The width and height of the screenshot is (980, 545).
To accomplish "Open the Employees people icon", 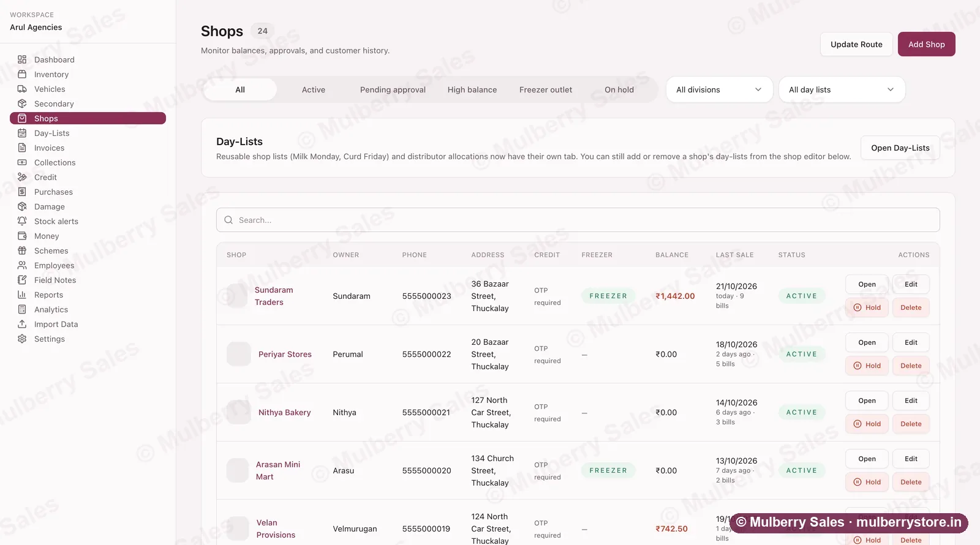I will point(22,265).
